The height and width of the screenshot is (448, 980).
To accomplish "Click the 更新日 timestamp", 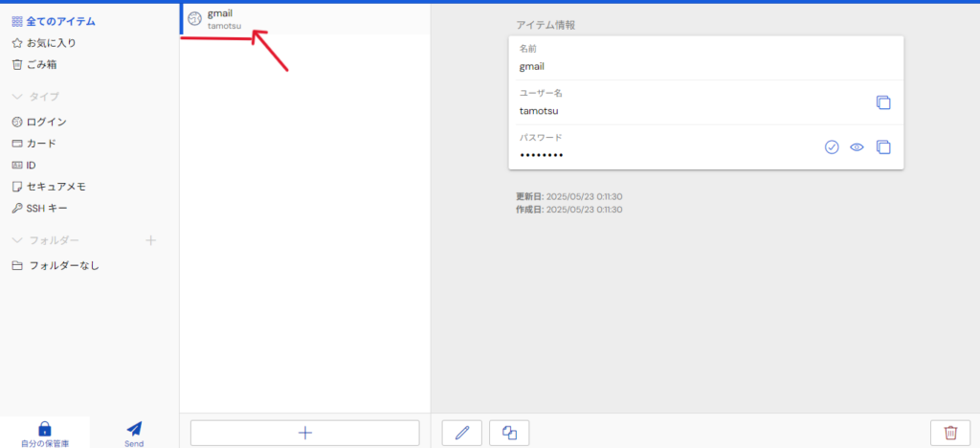I will 568,196.
